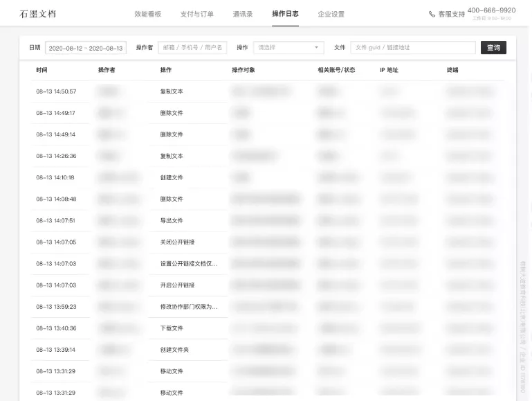Go to the 企业设置 tab
The image size is (532, 401).
coord(331,14)
